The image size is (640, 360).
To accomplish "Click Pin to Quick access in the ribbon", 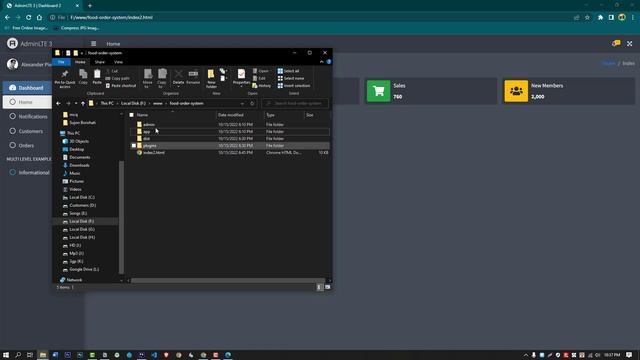I will click(64, 78).
